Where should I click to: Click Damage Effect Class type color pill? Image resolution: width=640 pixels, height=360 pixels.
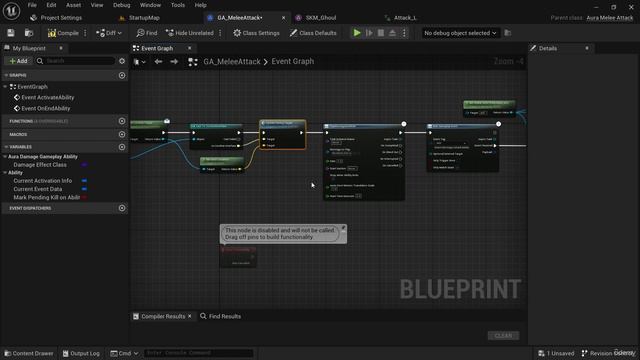point(84,165)
